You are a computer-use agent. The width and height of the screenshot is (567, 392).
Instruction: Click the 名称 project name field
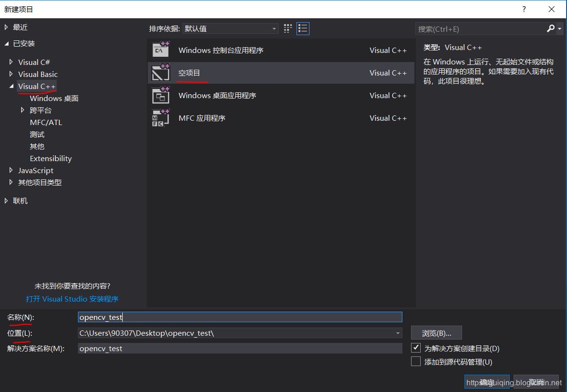click(x=240, y=317)
